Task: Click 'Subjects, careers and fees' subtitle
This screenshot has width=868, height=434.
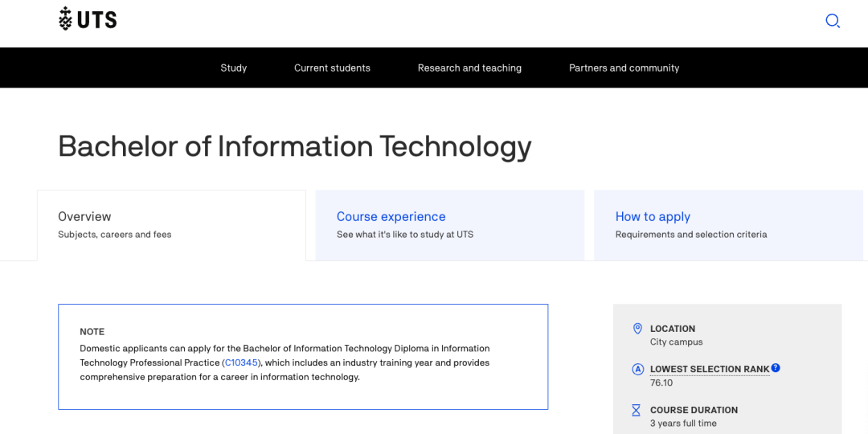Action: click(115, 235)
